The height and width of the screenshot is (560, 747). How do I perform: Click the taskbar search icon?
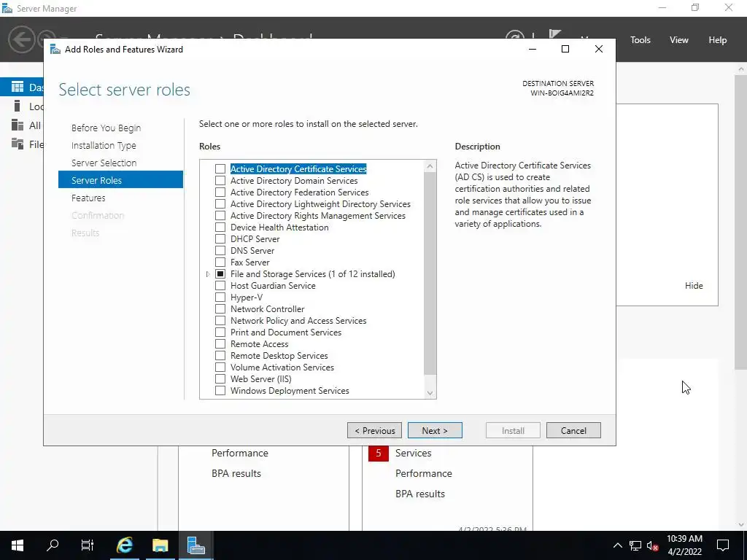coord(53,545)
